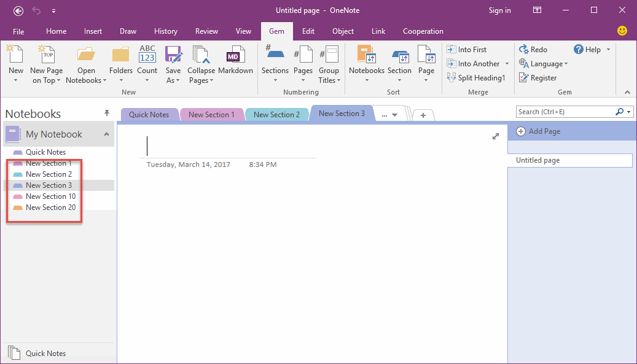Click the Group Titles icon
This screenshot has width=637, height=364.
tap(329, 55)
